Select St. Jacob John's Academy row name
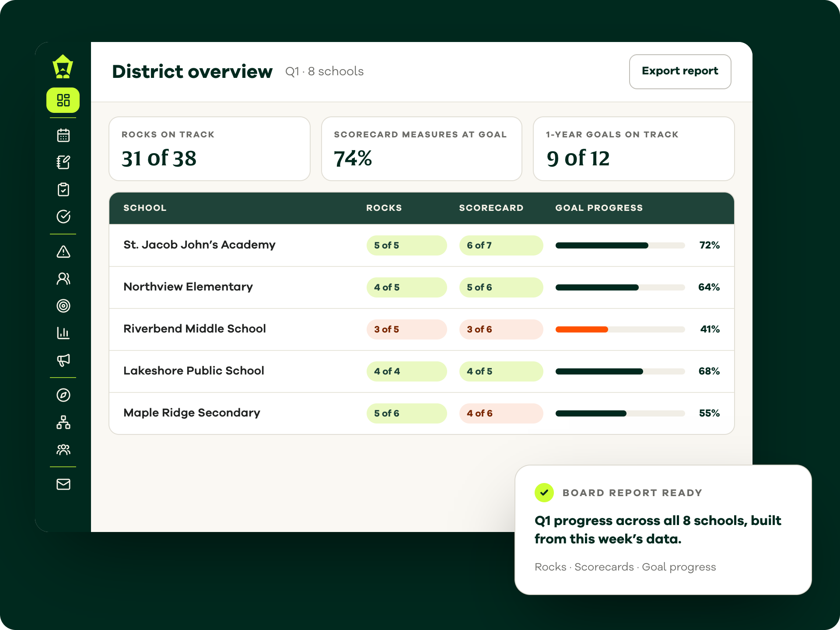Screen dimensions: 840x630 pos(199,245)
